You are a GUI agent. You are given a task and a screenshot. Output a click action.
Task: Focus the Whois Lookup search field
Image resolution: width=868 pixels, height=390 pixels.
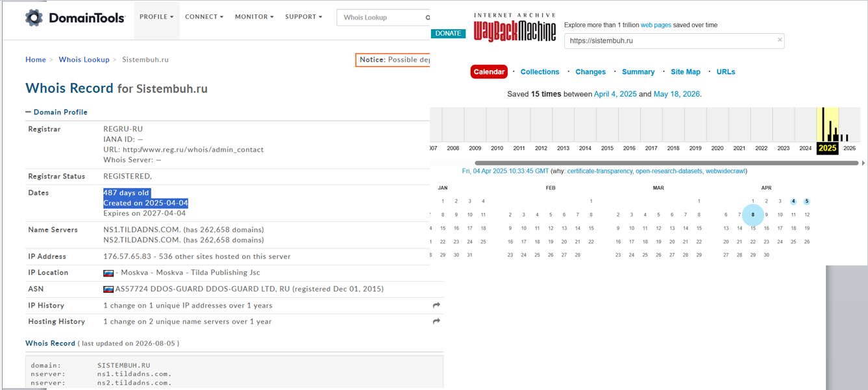383,18
